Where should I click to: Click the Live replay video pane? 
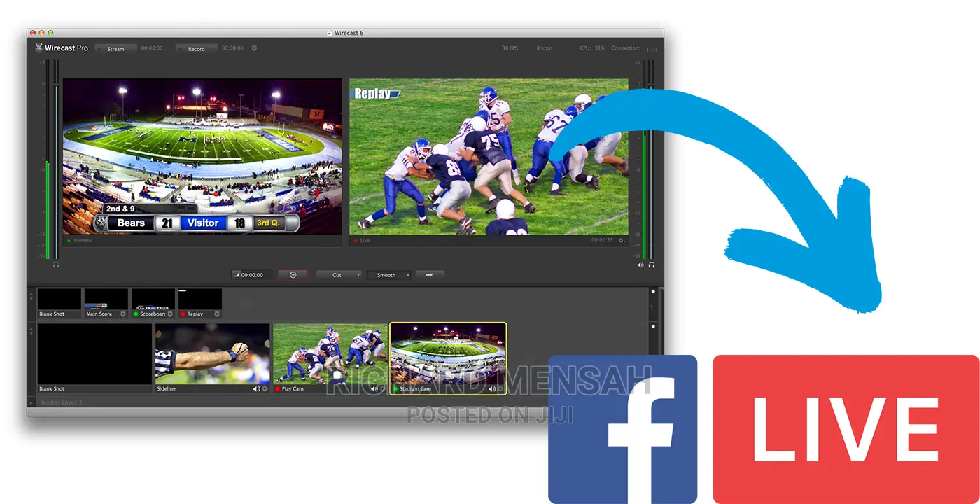pyautogui.click(x=489, y=157)
